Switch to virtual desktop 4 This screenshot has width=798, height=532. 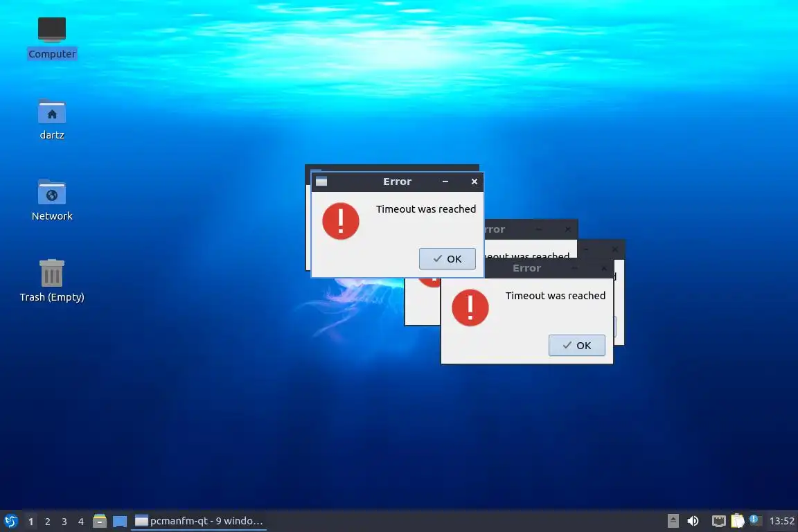80,522
